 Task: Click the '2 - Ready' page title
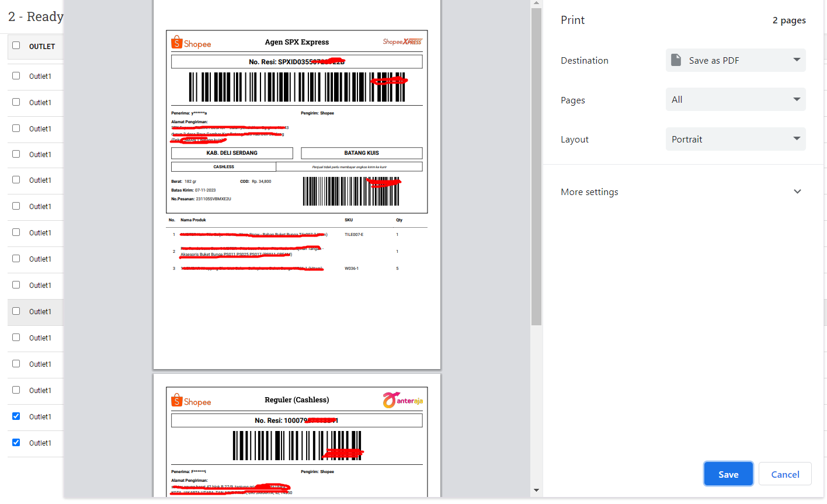pos(36,16)
